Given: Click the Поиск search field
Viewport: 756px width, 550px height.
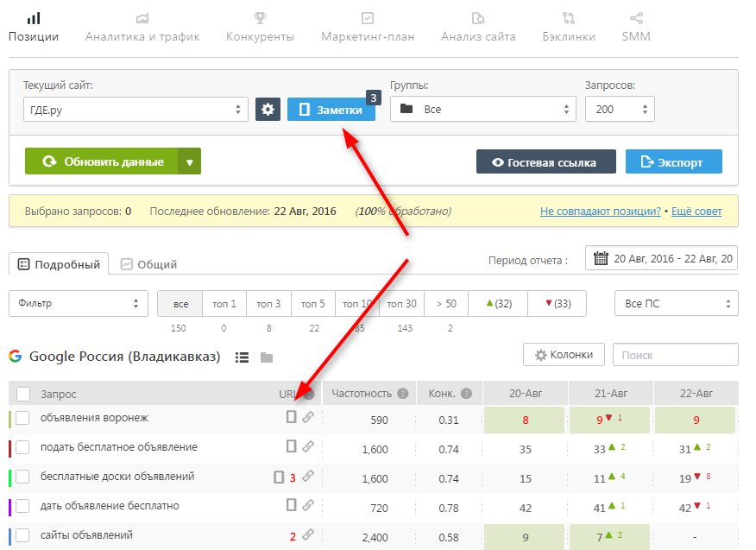Looking at the screenshot, I should [x=676, y=355].
